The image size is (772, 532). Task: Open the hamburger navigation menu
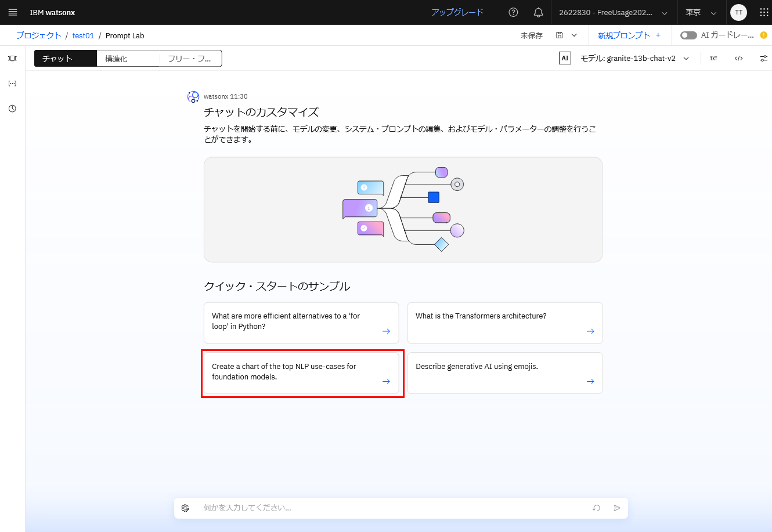tap(12, 12)
